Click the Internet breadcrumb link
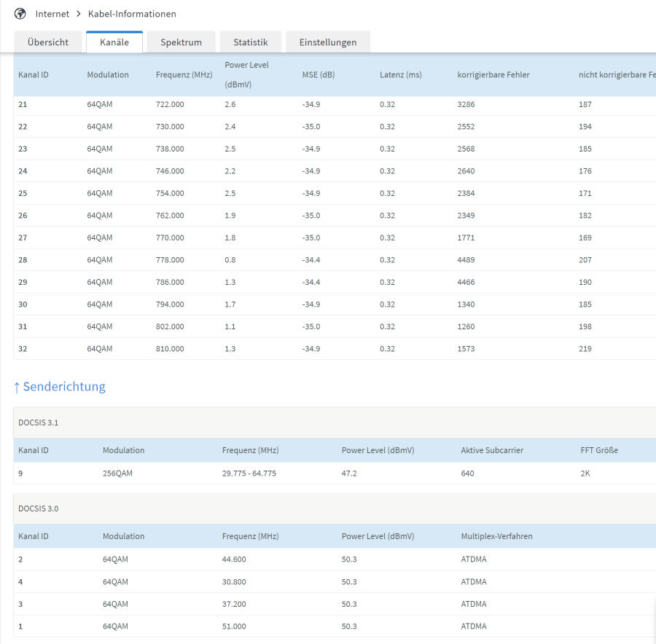 (52, 14)
